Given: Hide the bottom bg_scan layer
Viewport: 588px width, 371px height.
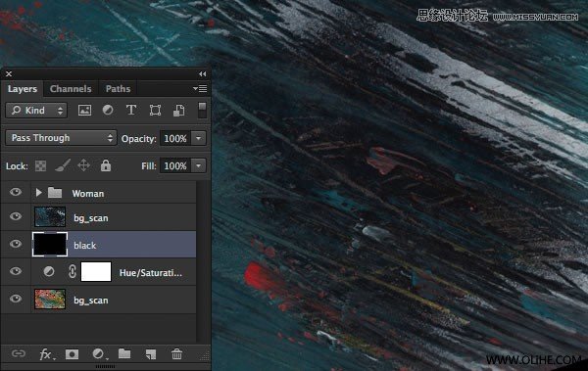Looking at the screenshot, I should coord(16,299).
